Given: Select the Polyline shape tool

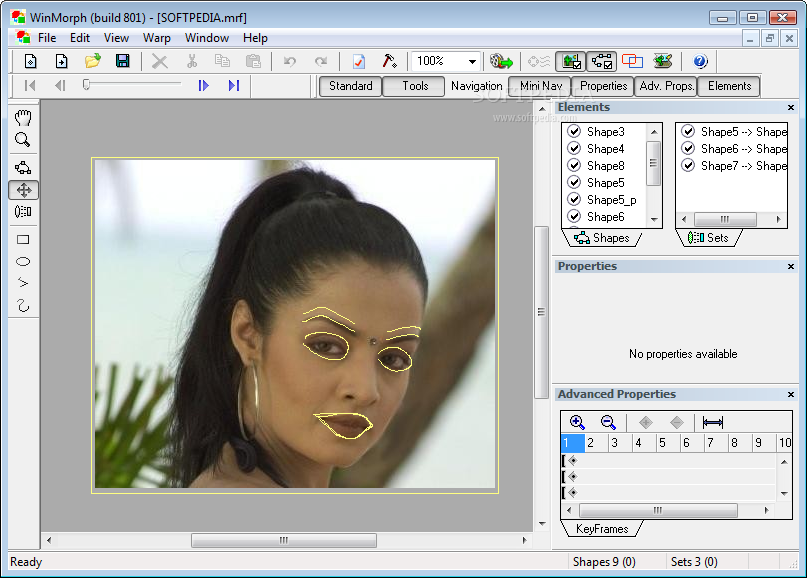Looking at the screenshot, I should (23, 283).
